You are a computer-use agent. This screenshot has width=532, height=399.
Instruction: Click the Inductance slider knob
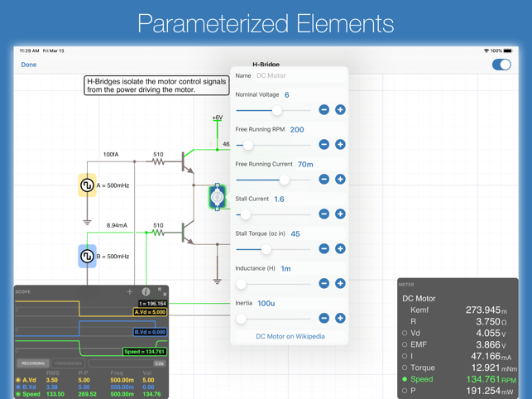click(x=241, y=284)
